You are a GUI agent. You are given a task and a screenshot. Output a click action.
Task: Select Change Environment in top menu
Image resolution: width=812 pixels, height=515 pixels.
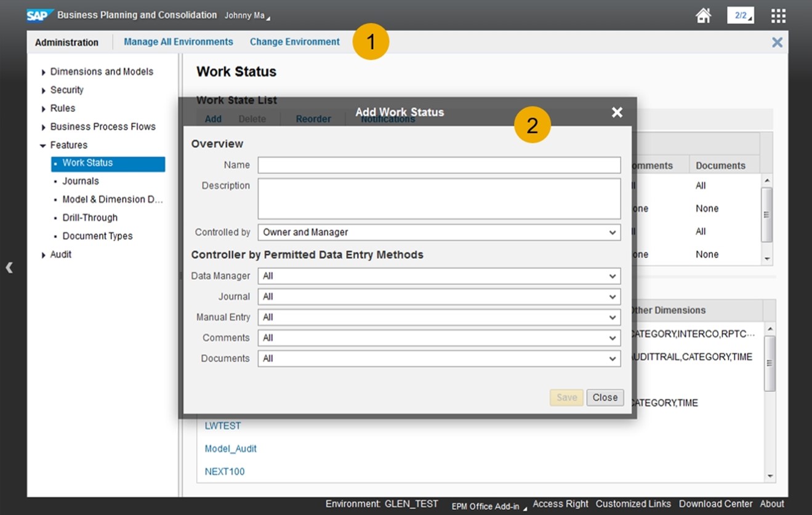(x=294, y=42)
